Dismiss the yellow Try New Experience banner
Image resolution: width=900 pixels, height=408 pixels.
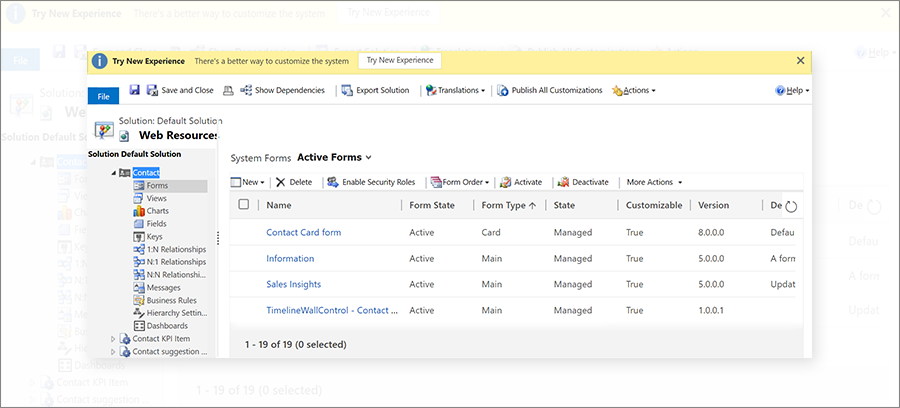(800, 60)
